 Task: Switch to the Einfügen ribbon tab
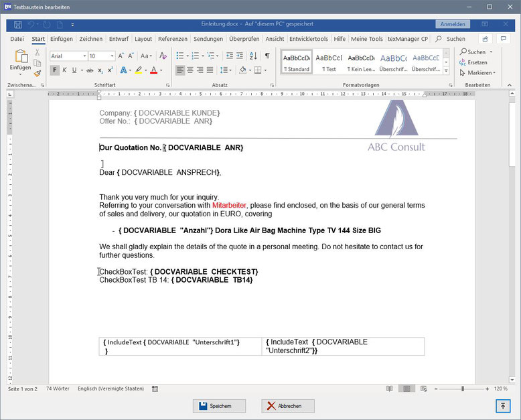click(62, 39)
